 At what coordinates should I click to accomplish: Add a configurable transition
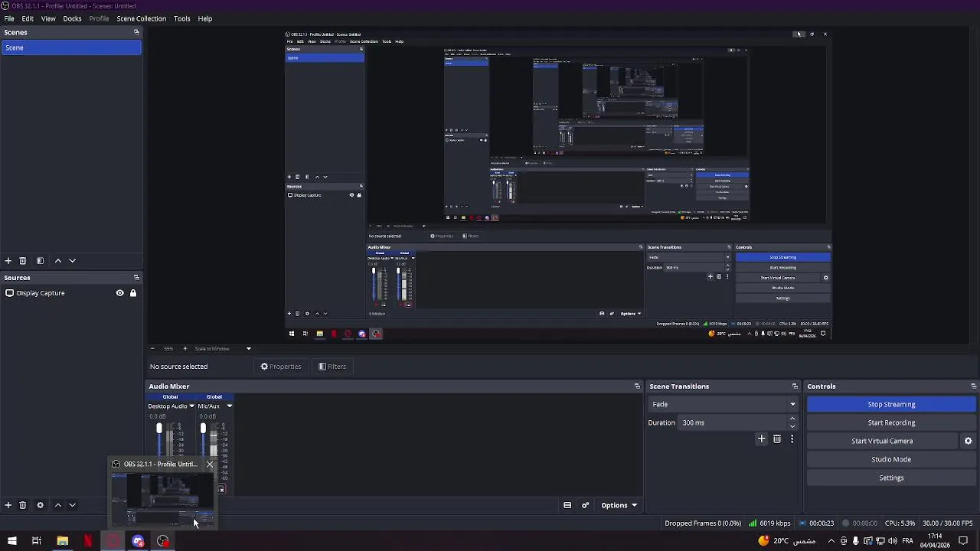(x=762, y=439)
